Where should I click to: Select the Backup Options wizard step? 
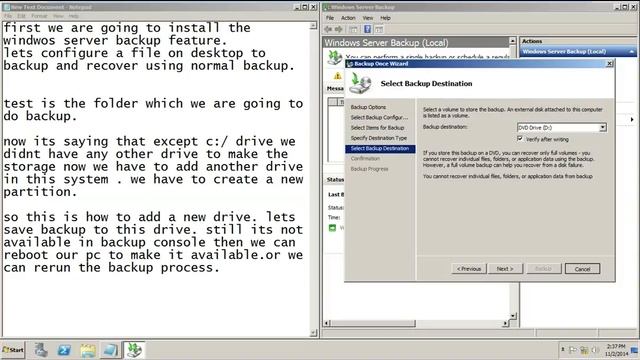pos(368,107)
